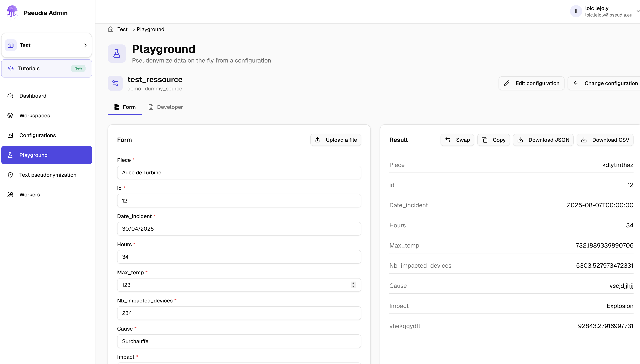Click the Download JSON button

(x=543, y=140)
